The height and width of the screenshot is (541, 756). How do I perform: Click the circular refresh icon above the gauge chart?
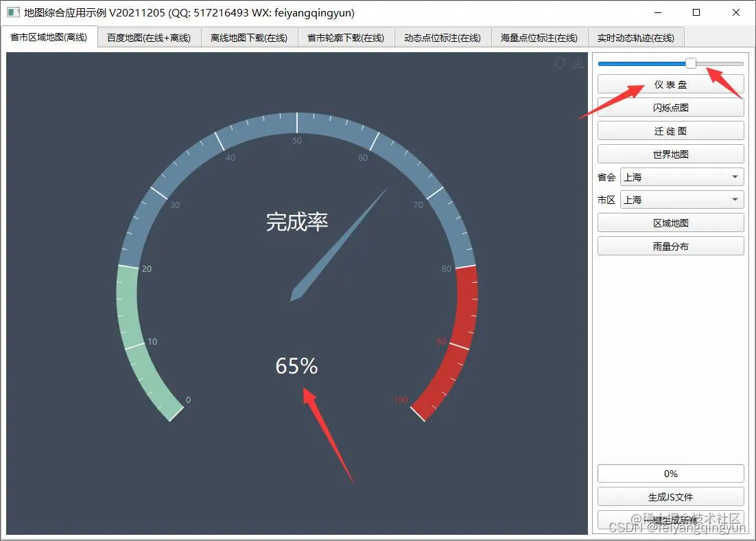559,62
